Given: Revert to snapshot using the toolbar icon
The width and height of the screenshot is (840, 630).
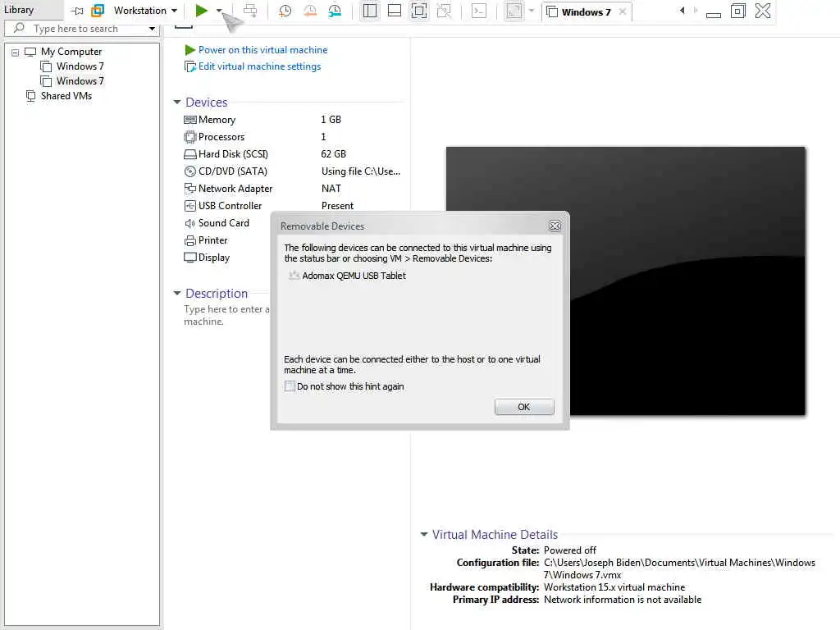Looking at the screenshot, I should 309,11.
